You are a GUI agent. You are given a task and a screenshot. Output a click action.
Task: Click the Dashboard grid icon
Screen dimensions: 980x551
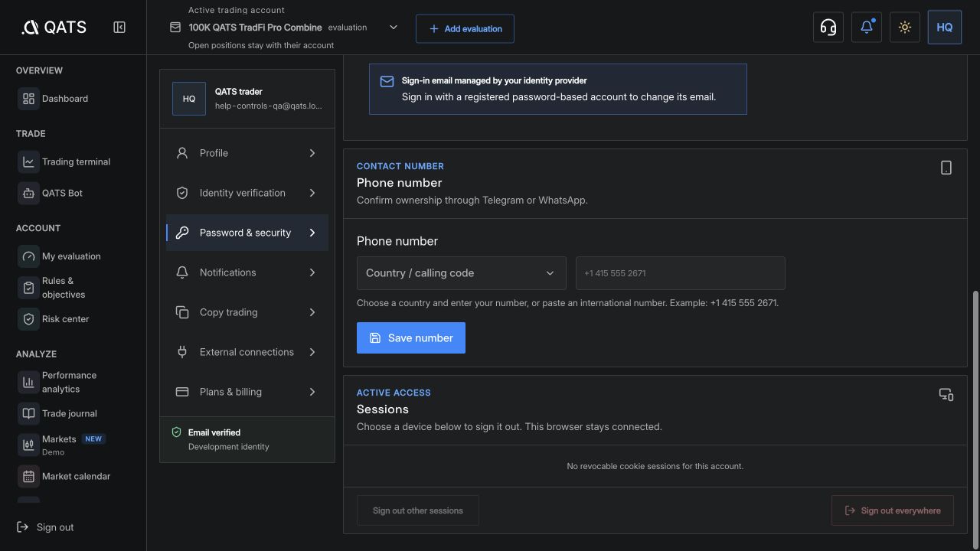(x=28, y=99)
